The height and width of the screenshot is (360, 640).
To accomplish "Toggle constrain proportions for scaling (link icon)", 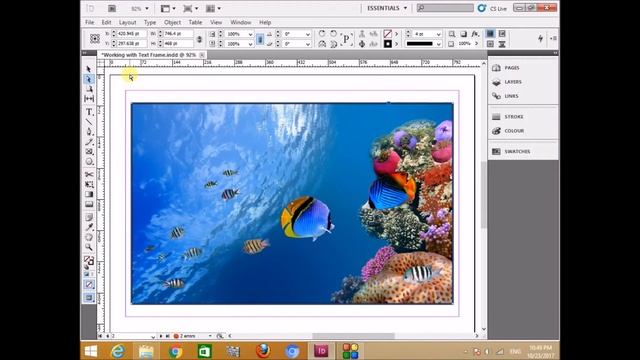I will (x=260, y=39).
